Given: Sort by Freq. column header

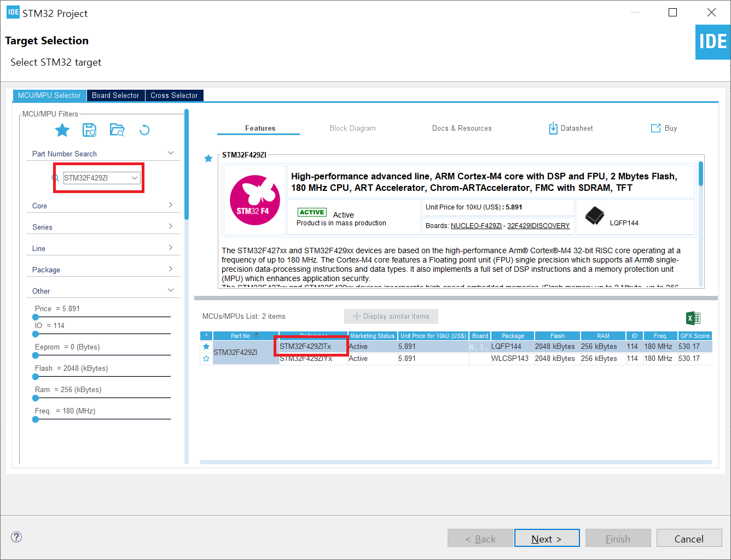Looking at the screenshot, I should (660, 336).
